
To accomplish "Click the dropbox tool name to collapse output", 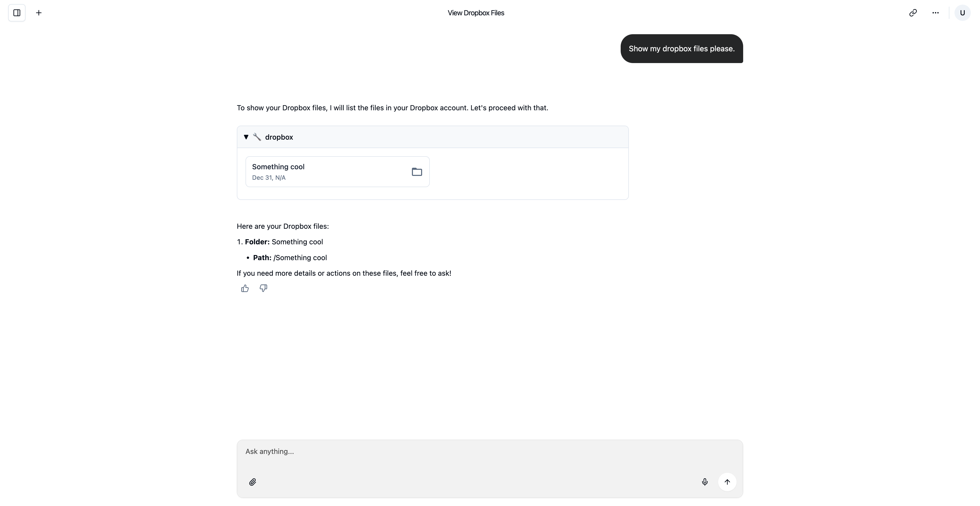I will [x=279, y=137].
